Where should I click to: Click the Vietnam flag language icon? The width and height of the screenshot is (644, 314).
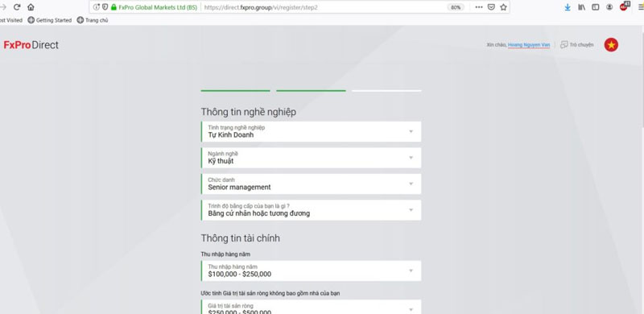pyautogui.click(x=611, y=45)
